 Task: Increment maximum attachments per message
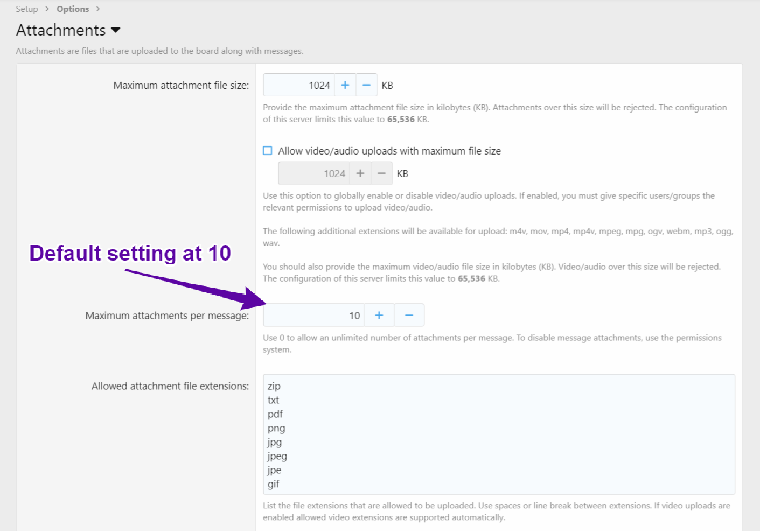[379, 316]
